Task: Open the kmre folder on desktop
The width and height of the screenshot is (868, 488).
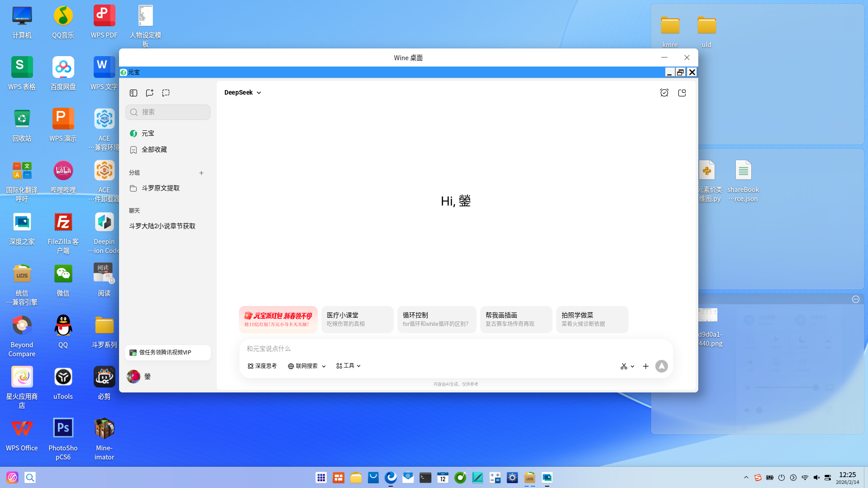Action: (670, 32)
